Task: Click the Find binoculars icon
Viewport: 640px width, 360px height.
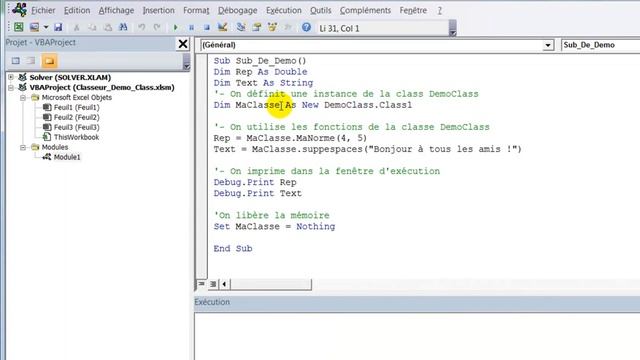Action: 123,27
